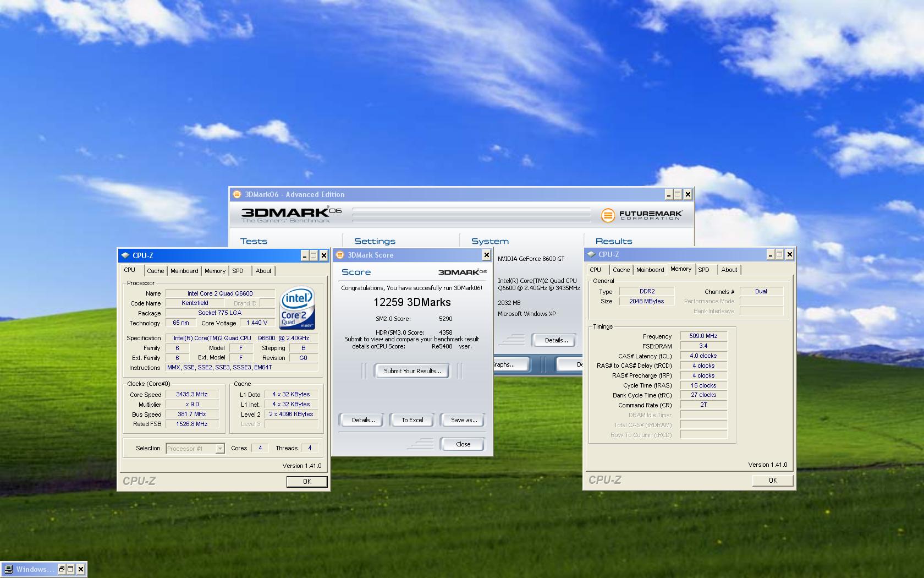Screen dimensions: 924x578
Task: Click the 3DMark06 progress bar
Action: tap(471, 215)
